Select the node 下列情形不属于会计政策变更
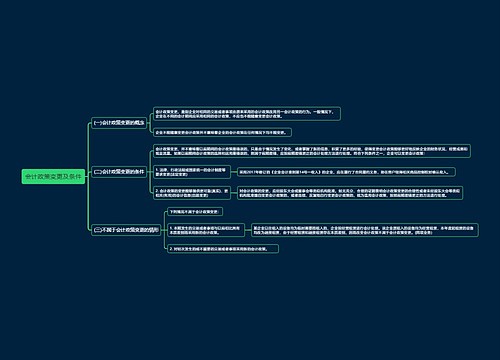 (x=195, y=212)
